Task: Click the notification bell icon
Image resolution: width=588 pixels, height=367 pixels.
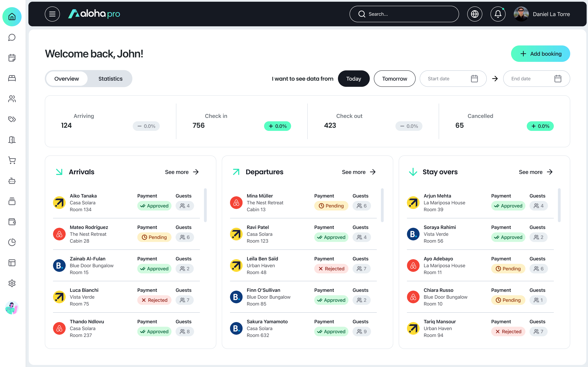Action: (498, 14)
